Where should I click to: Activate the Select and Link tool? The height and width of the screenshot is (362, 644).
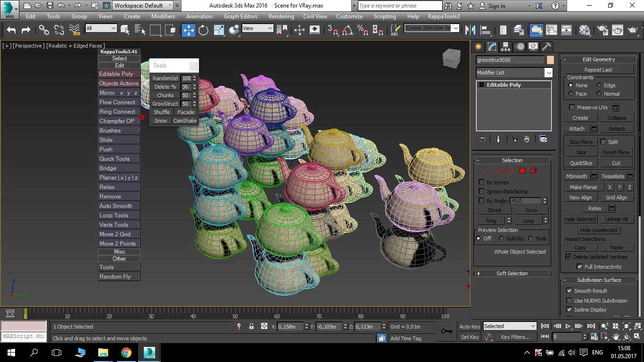tap(44, 30)
